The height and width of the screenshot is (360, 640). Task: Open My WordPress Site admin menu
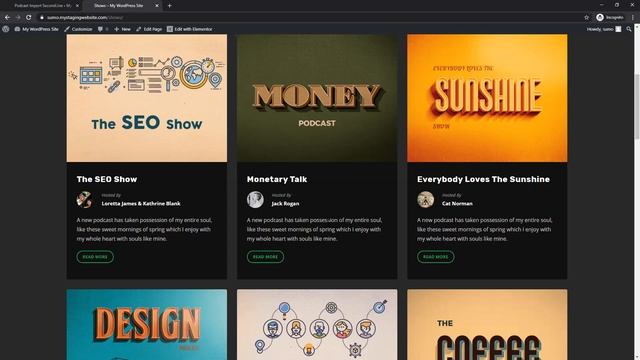coord(36,29)
